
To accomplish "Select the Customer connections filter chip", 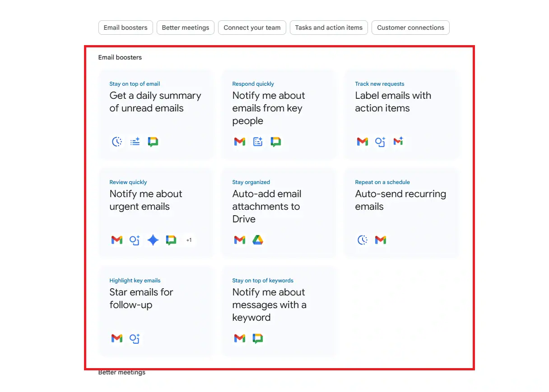I will (410, 28).
